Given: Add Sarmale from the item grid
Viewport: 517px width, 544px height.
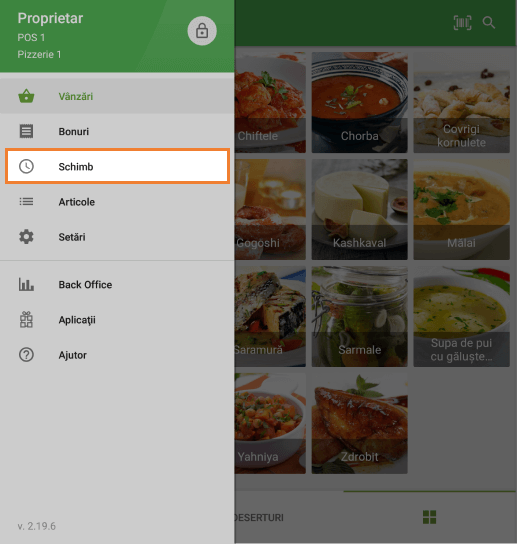Looking at the screenshot, I should pyautogui.click(x=359, y=316).
